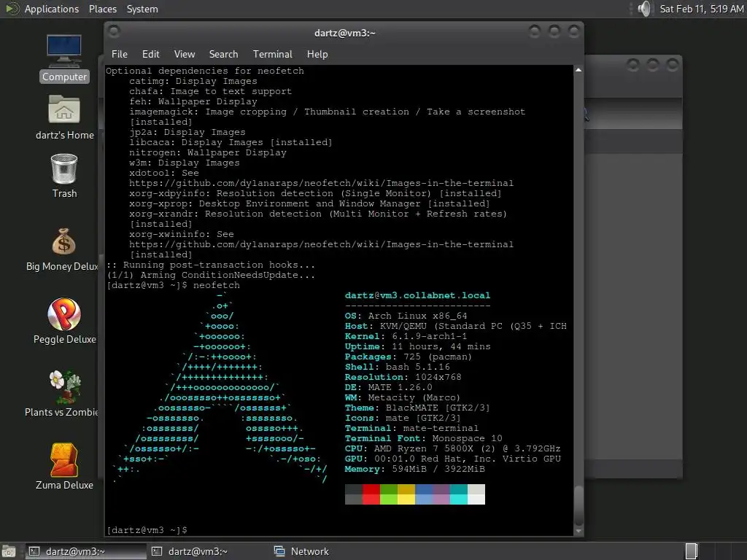Open the terminal Search menu
The width and height of the screenshot is (747, 560).
223,54
